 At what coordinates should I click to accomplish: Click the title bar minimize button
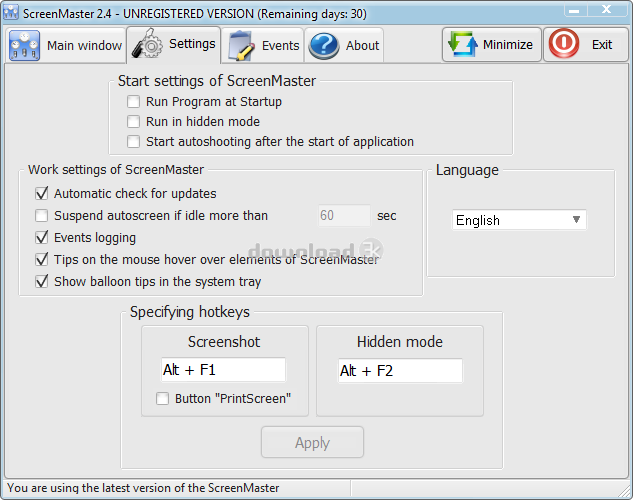pyautogui.click(x=574, y=10)
